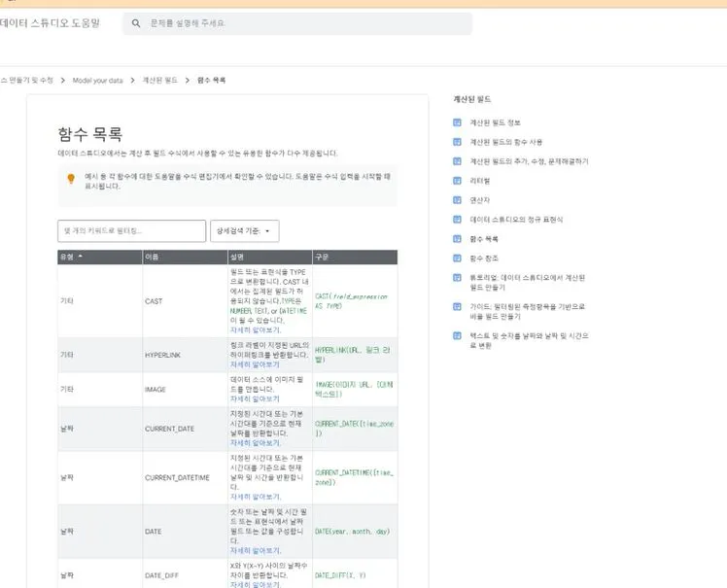Sort table by the 유형 column header

coord(100,257)
